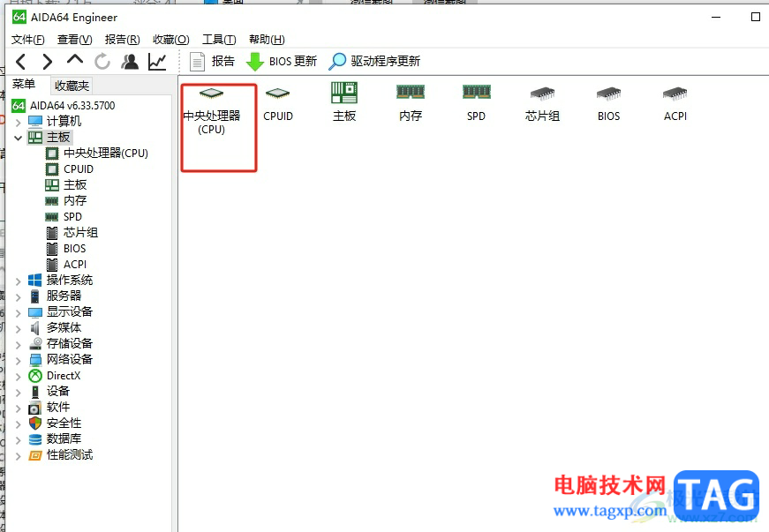Select the 性能测试 tree item
Screen dimensions: 769x532
61,454
